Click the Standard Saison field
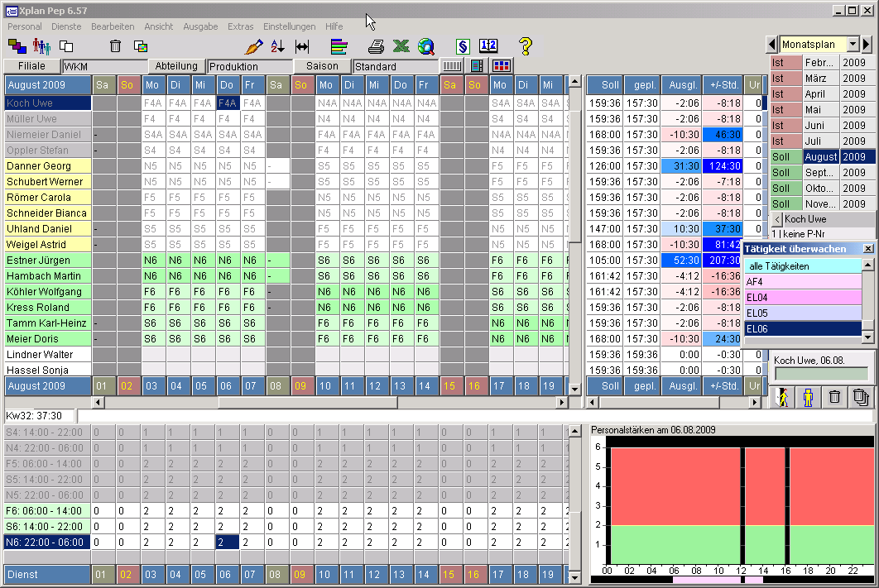This screenshot has width=879, height=588. click(396, 67)
